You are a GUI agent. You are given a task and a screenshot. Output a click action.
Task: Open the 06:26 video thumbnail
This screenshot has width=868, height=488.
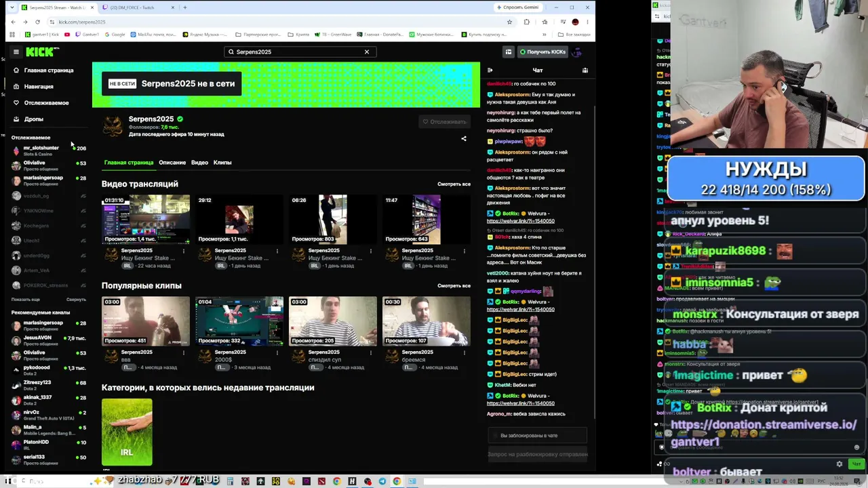coord(333,220)
